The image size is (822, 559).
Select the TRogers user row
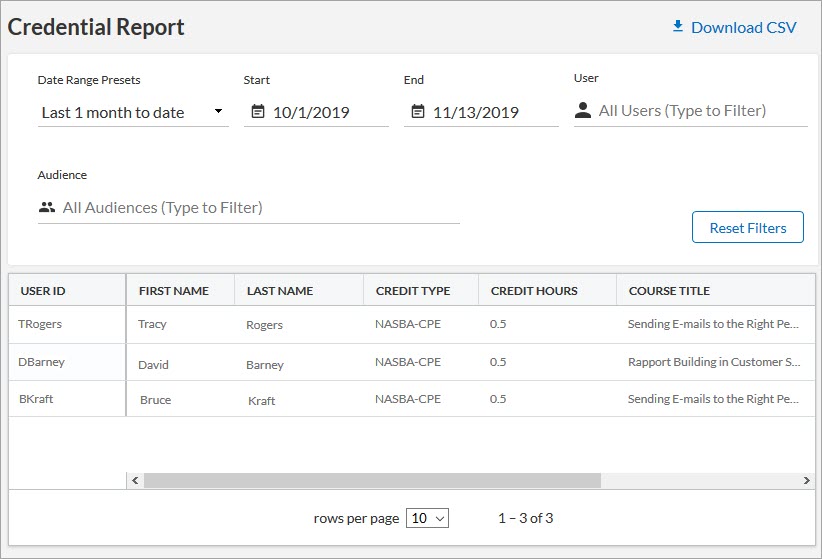point(40,324)
